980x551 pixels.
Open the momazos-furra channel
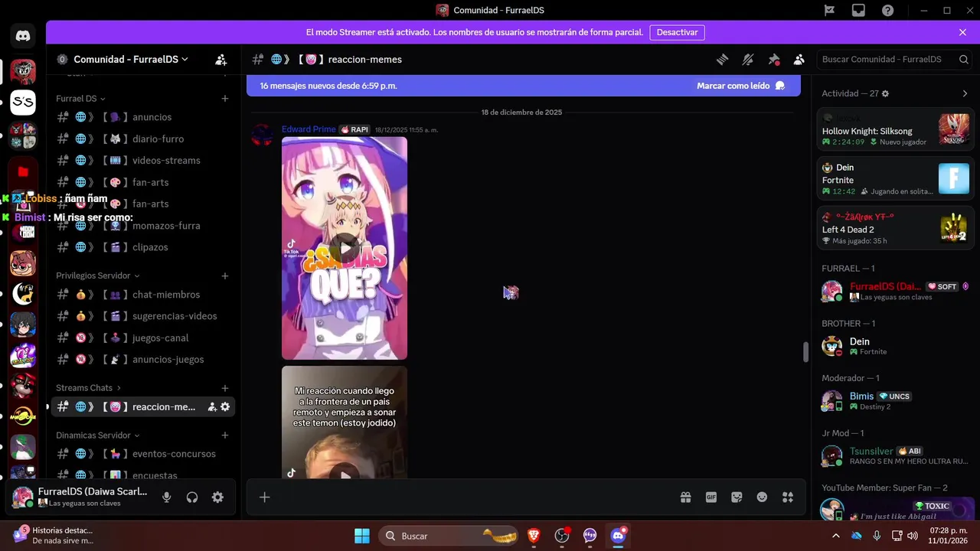(x=142, y=226)
